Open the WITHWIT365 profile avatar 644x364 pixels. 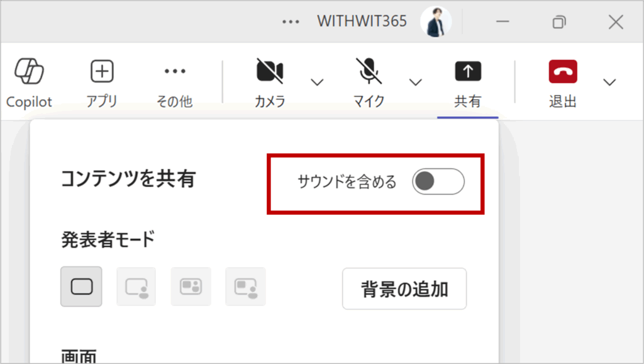436,21
